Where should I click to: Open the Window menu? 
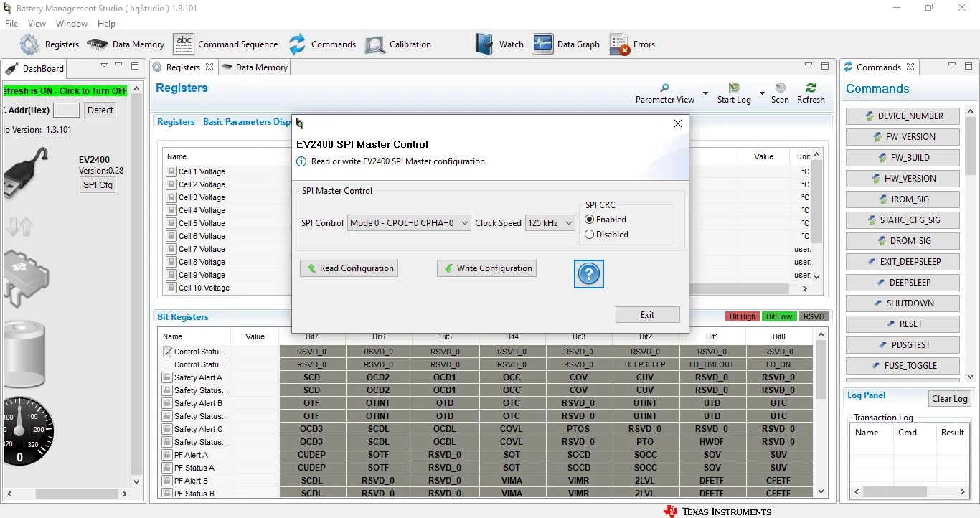(x=72, y=24)
